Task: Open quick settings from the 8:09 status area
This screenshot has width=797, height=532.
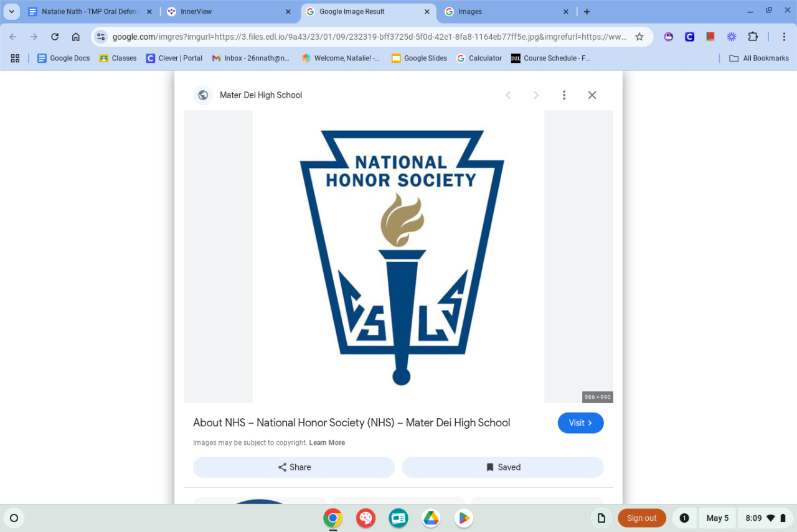Action: click(x=765, y=518)
